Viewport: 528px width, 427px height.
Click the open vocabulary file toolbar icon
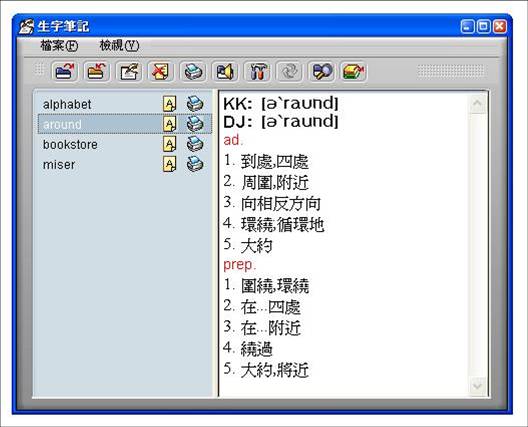[65, 71]
